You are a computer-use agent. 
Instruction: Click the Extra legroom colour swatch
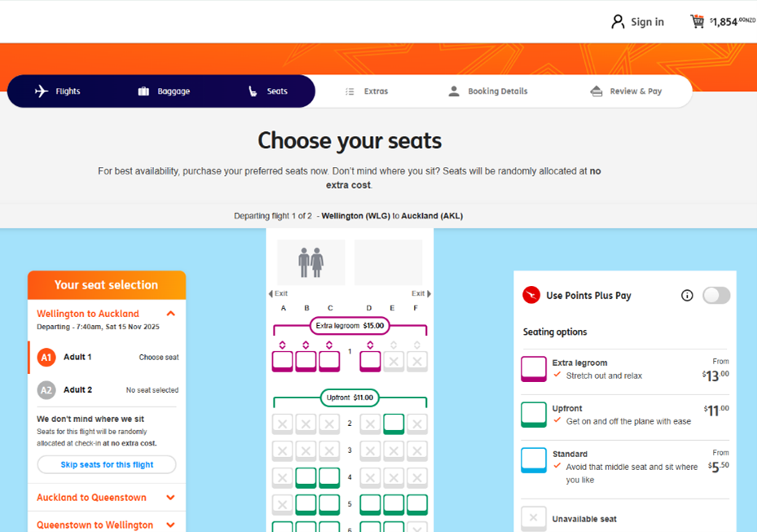point(534,369)
